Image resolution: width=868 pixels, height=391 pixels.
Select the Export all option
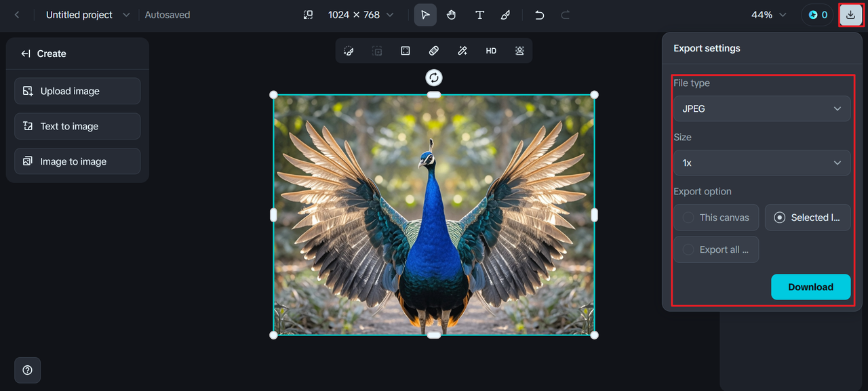pos(716,249)
